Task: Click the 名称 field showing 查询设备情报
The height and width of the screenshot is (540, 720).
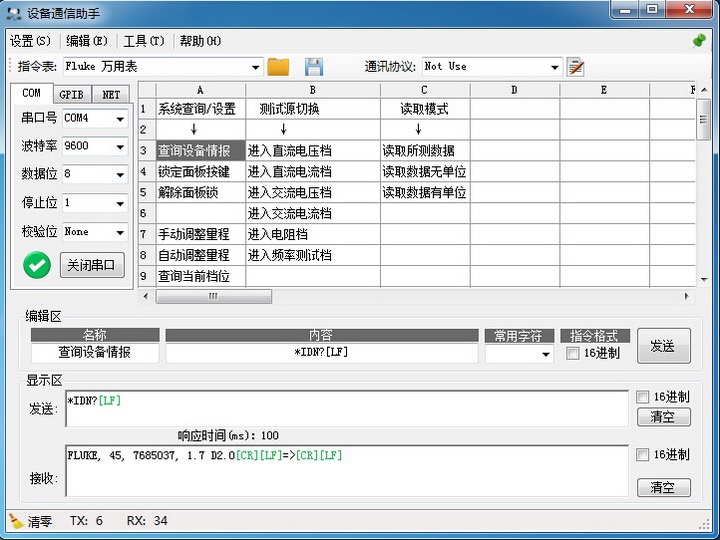Action: coord(95,353)
